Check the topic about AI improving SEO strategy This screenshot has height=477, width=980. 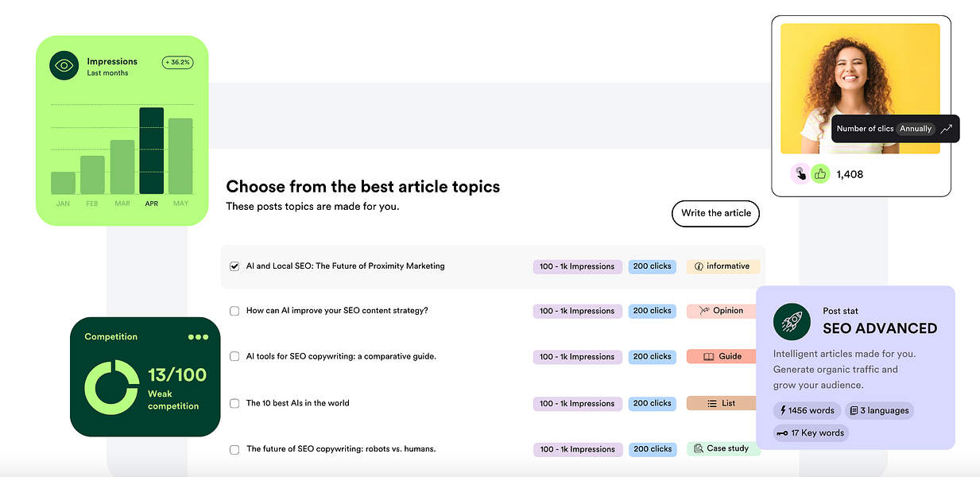tap(234, 311)
